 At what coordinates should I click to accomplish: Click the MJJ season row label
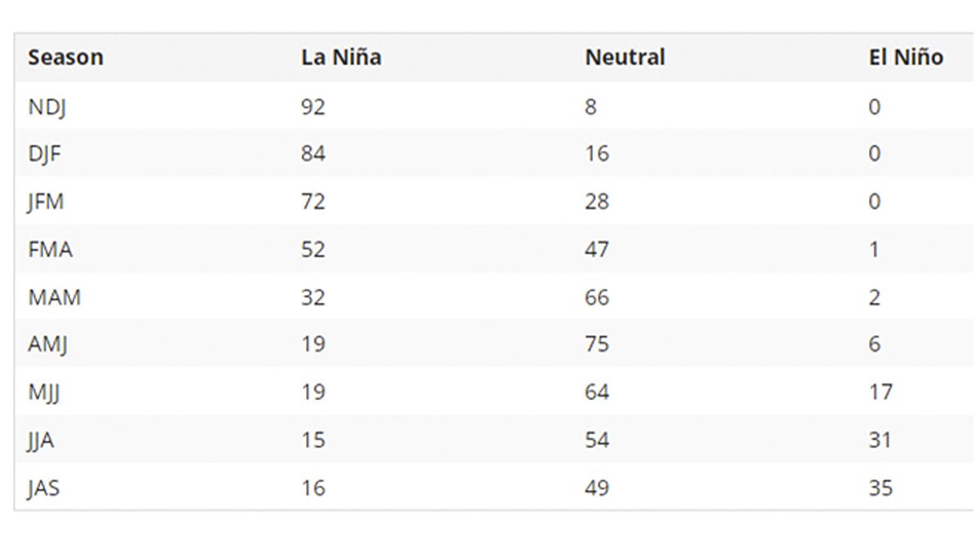[43, 393]
